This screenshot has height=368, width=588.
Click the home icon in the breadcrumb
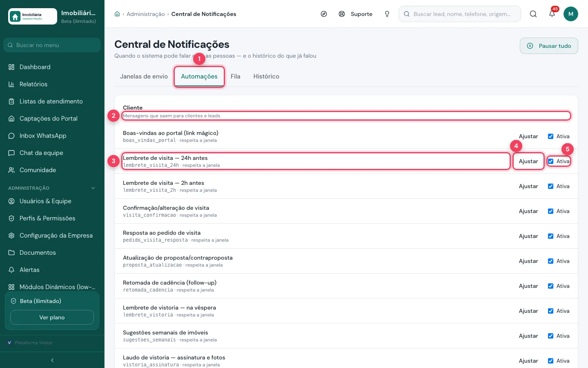117,14
